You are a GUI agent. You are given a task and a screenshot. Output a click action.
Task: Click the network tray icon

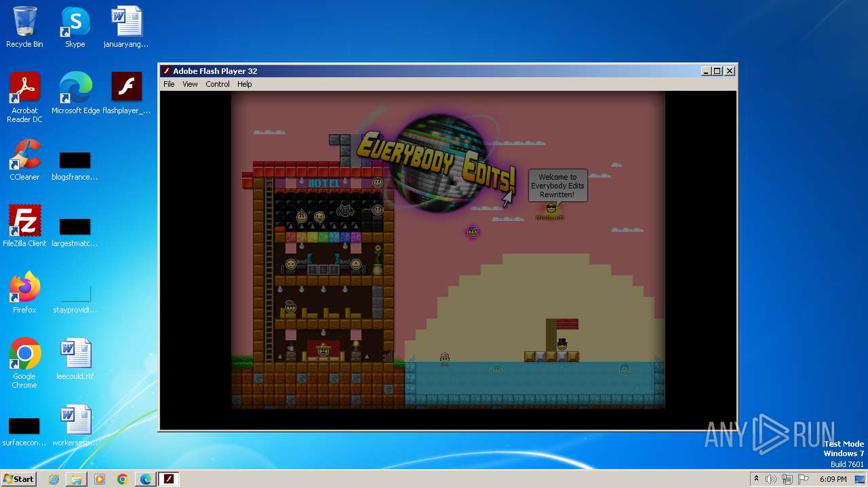[x=787, y=479]
